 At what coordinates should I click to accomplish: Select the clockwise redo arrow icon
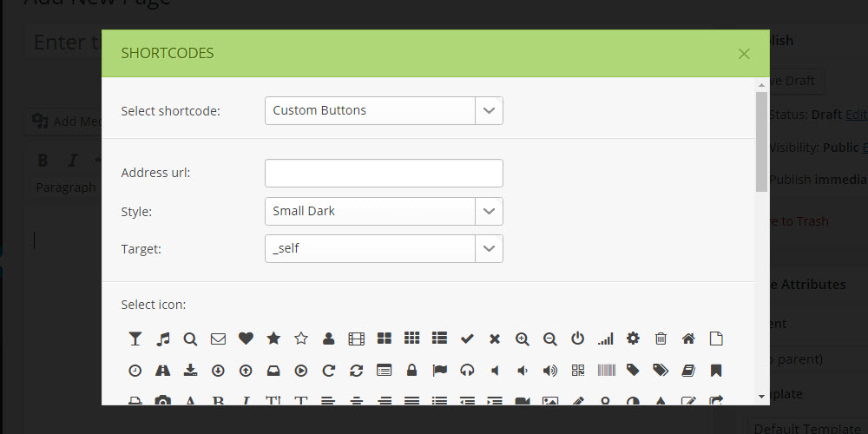coord(329,371)
